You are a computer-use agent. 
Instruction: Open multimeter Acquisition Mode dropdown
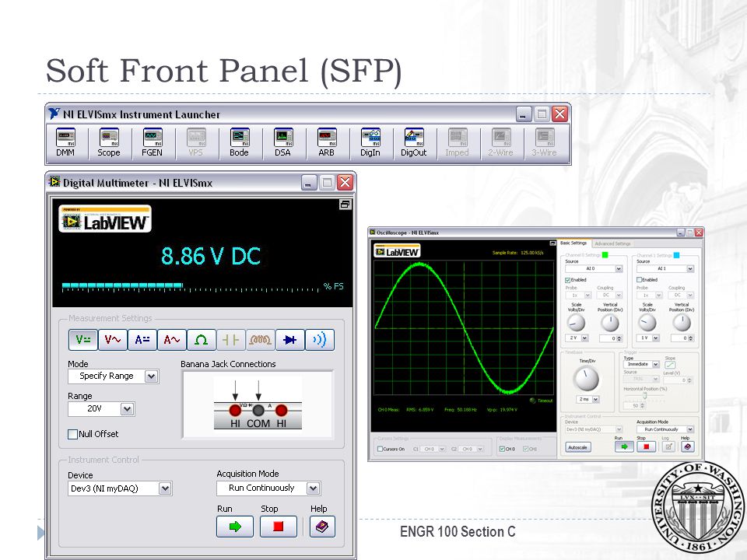point(268,488)
